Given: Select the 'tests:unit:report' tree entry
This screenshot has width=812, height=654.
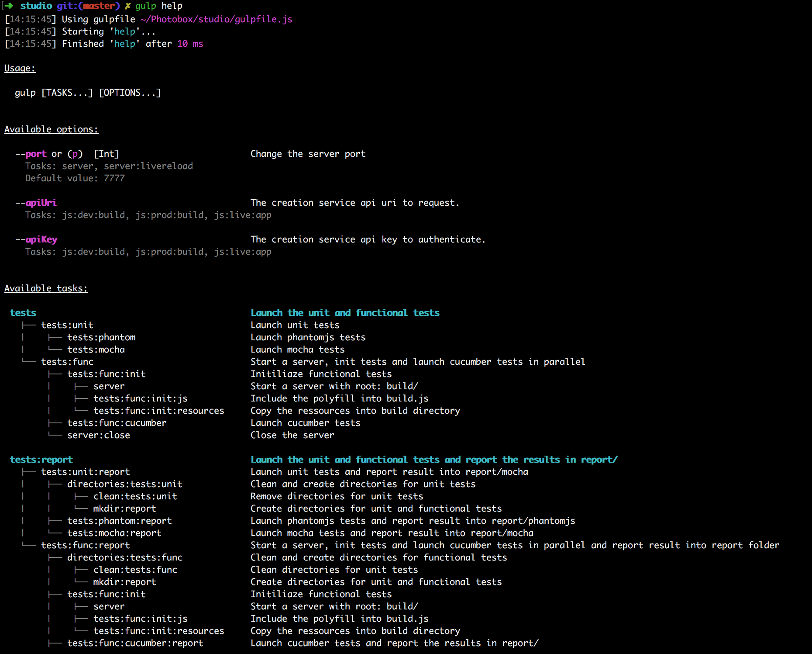Looking at the screenshot, I should click(85, 472).
